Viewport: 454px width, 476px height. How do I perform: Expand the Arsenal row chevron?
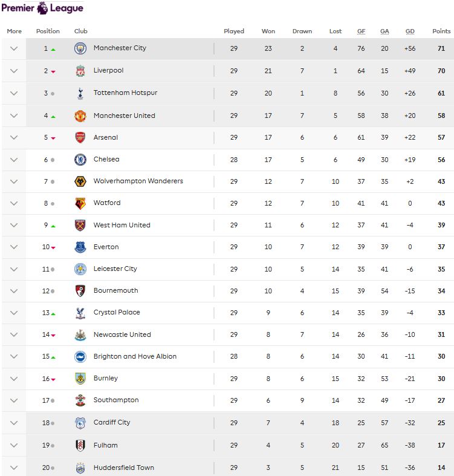point(14,137)
